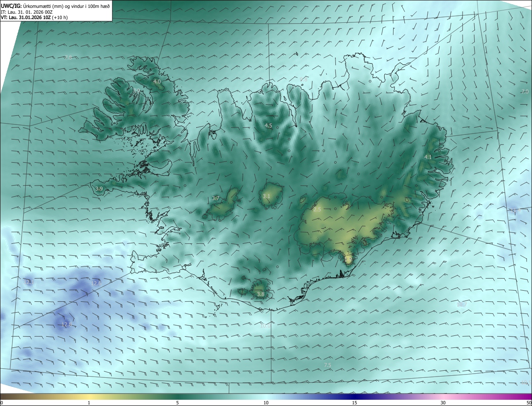Click the 7.9 value label on the map
532x406 pixels.
136,91
